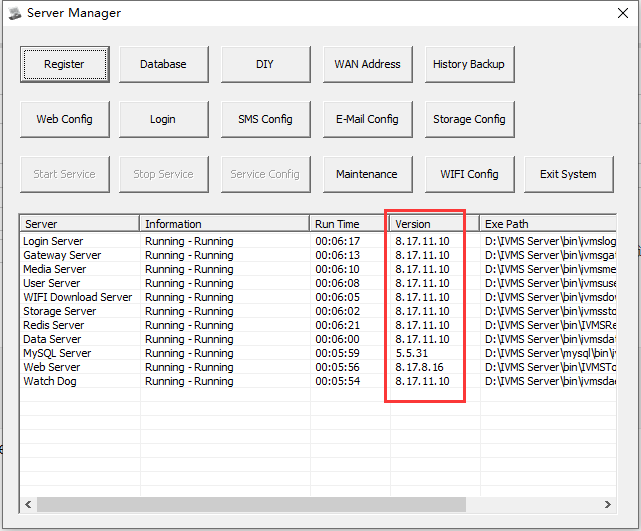The image size is (641, 531).
Task: Click run time 00:05:59
Action: tap(338, 353)
